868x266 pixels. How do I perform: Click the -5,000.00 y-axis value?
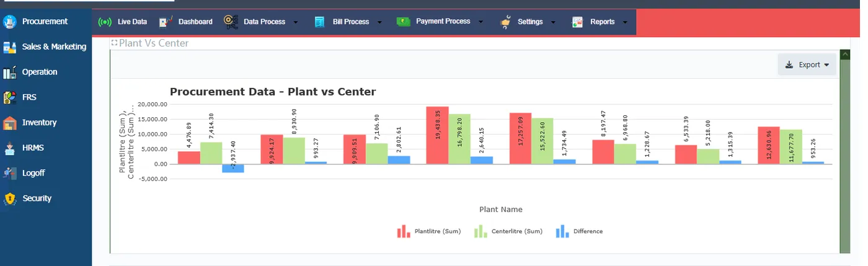pyautogui.click(x=153, y=179)
